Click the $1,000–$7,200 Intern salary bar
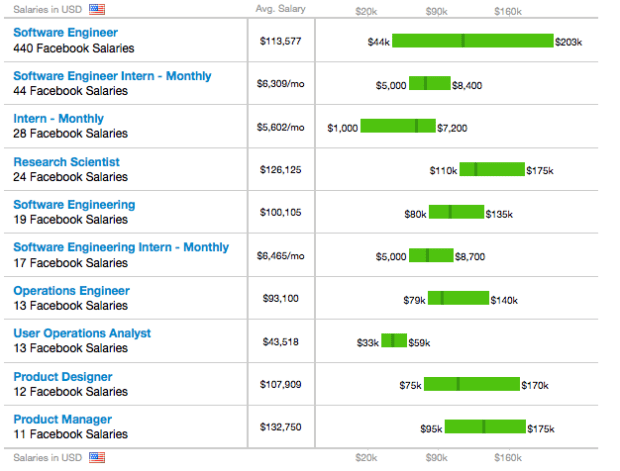The height and width of the screenshot is (471, 620). click(398, 126)
